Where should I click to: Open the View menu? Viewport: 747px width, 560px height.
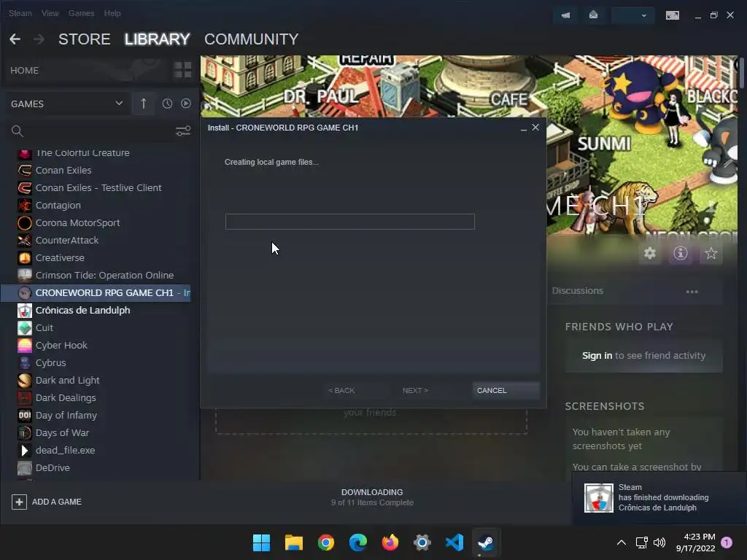pyautogui.click(x=50, y=13)
